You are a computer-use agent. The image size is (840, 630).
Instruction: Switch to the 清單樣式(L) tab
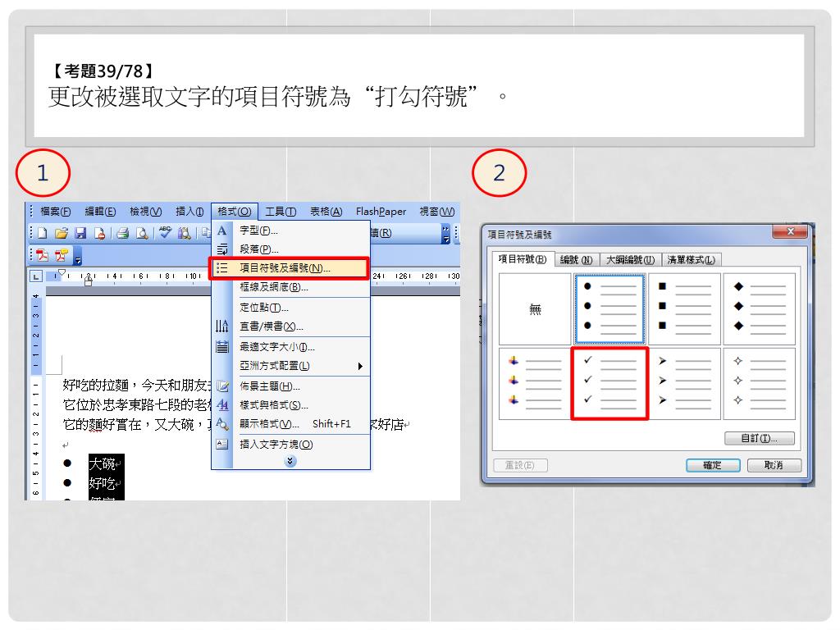tap(692, 260)
